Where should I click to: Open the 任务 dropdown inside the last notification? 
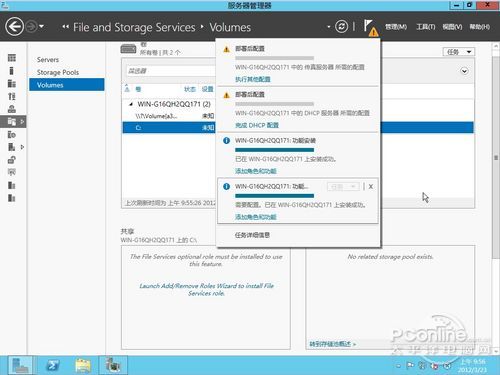[x=343, y=187]
